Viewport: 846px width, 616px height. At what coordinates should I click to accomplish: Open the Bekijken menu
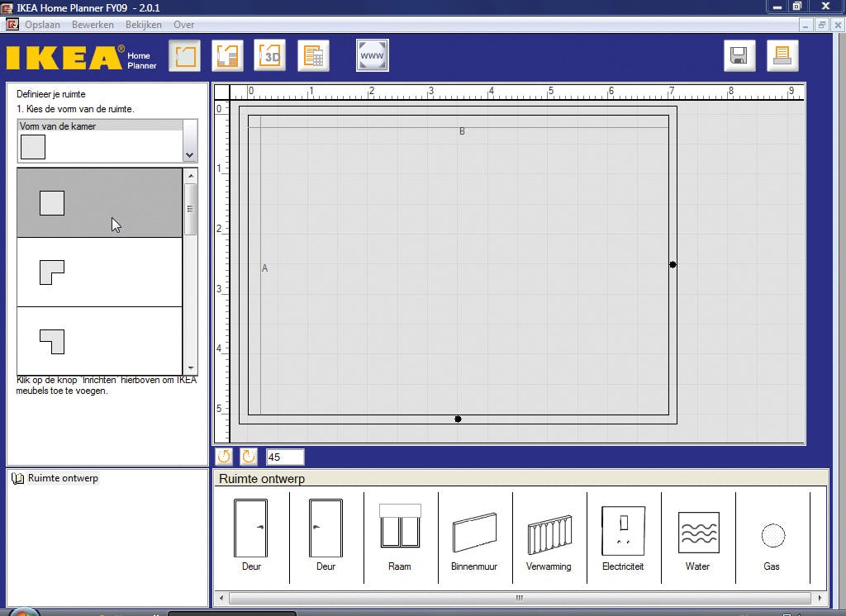tap(144, 25)
